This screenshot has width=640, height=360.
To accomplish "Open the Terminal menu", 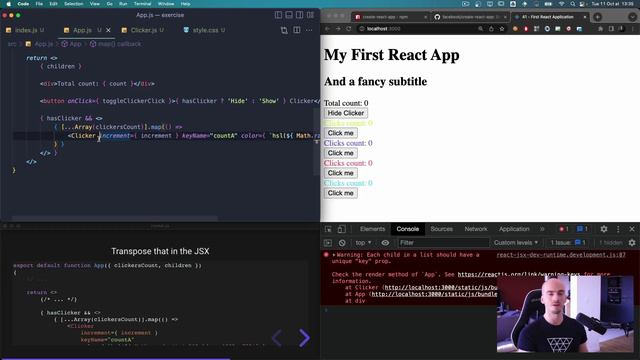I will [x=142, y=4].
